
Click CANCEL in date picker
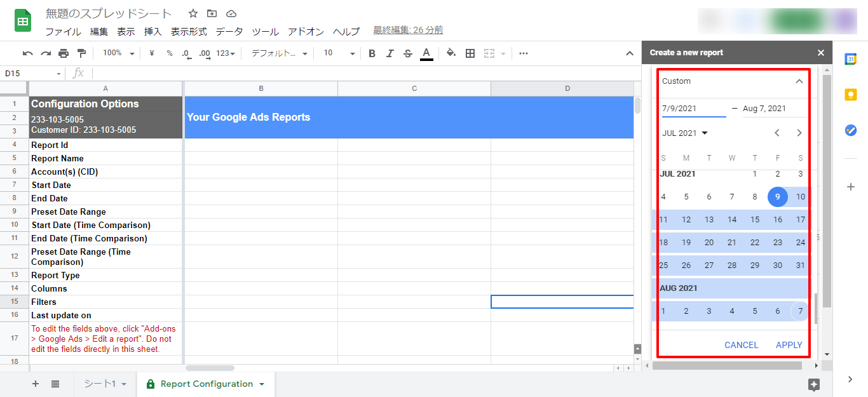point(741,345)
